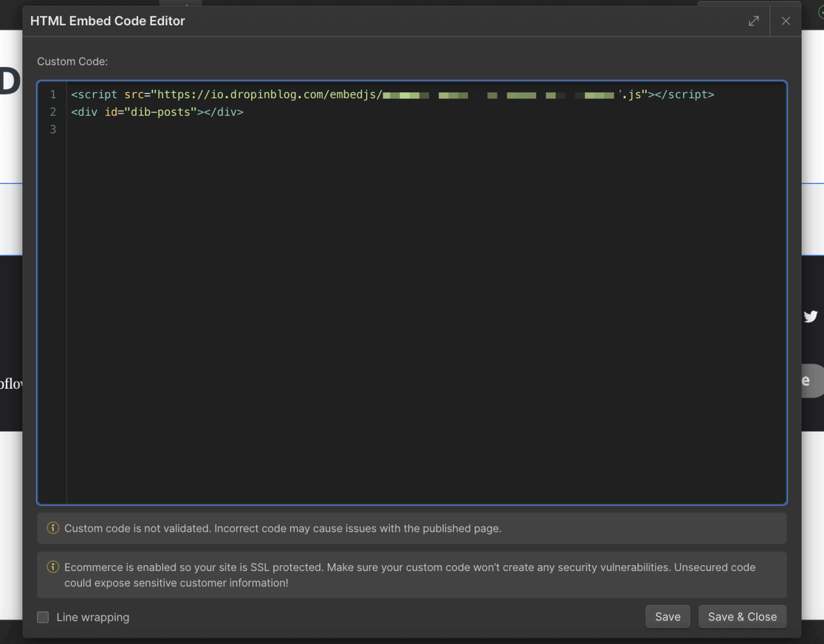Expand the code editor to full screen
Image resolution: width=824 pixels, height=644 pixels.
click(753, 21)
